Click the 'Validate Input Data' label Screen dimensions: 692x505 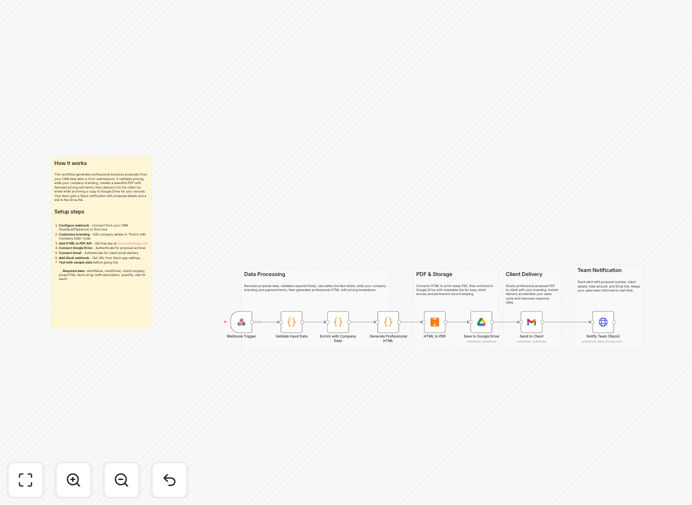point(291,336)
